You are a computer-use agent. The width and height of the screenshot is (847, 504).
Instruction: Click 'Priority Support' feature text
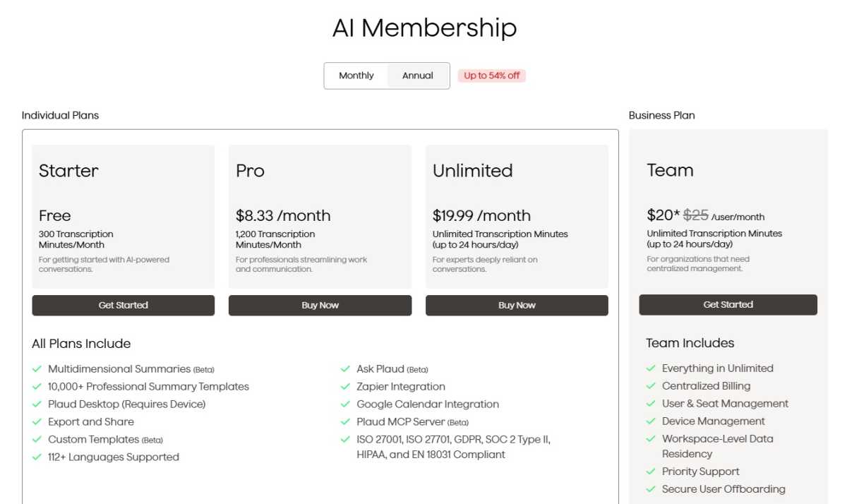coord(701,471)
